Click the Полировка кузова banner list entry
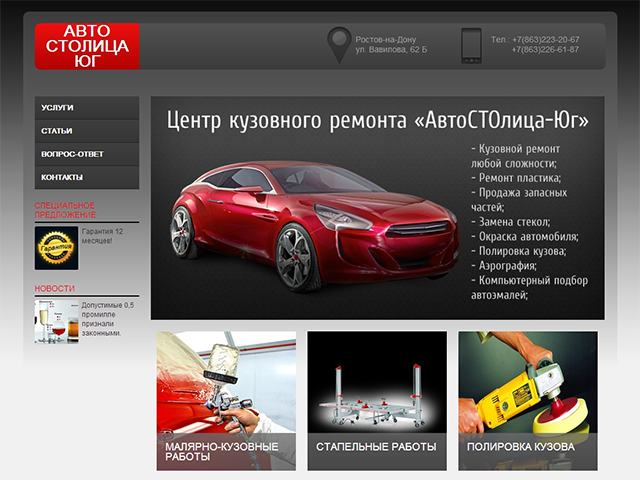Image resolution: width=640 pixels, height=480 pixels. pyautogui.click(x=519, y=251)
